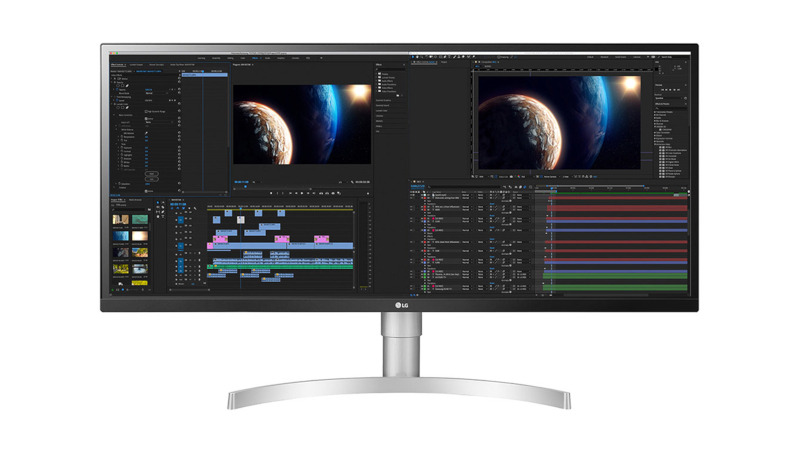Select the white clip in the Premiere timeline
800x450 pixels.
240,219
